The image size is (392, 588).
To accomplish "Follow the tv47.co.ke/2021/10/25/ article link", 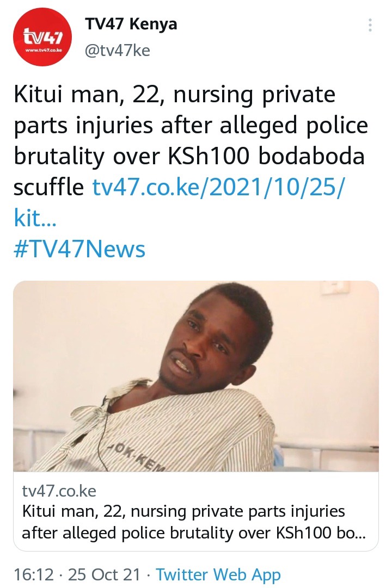I will click(x=217, y=187).
